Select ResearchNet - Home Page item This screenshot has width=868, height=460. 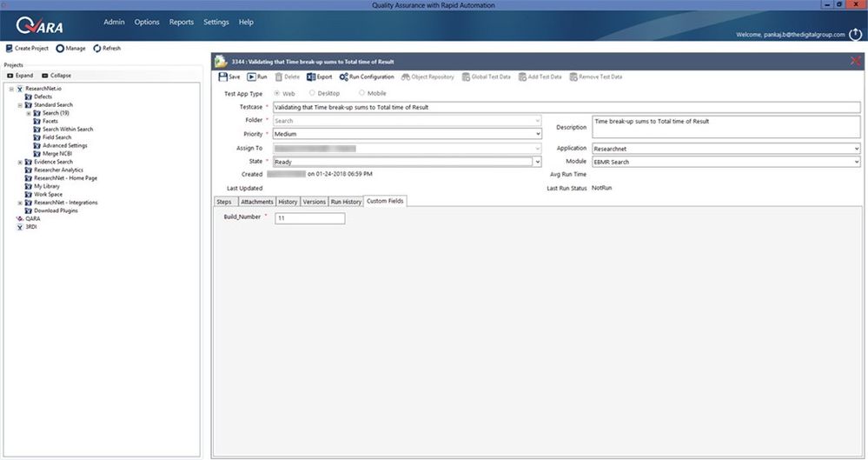click(65, 178)
